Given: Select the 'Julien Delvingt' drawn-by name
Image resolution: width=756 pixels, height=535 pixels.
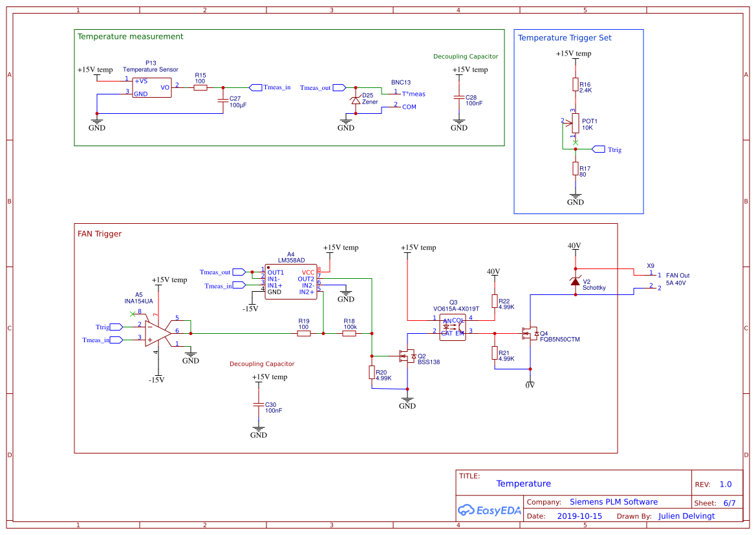Looking at the screenshot, I should pos(687,516).
